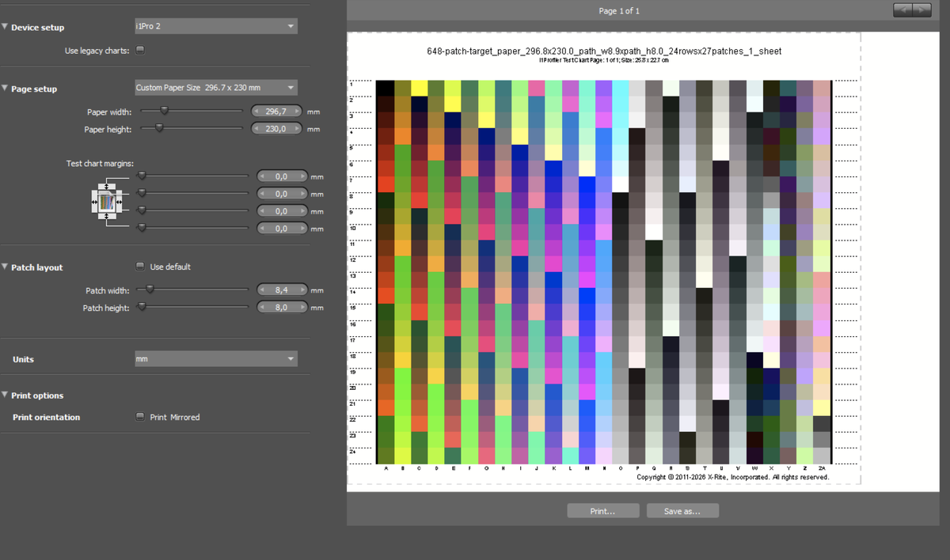Click the Page 1 of 1 label
This screenshot has width=950, height=560.
pyautogui.click(x=620, y=11)
